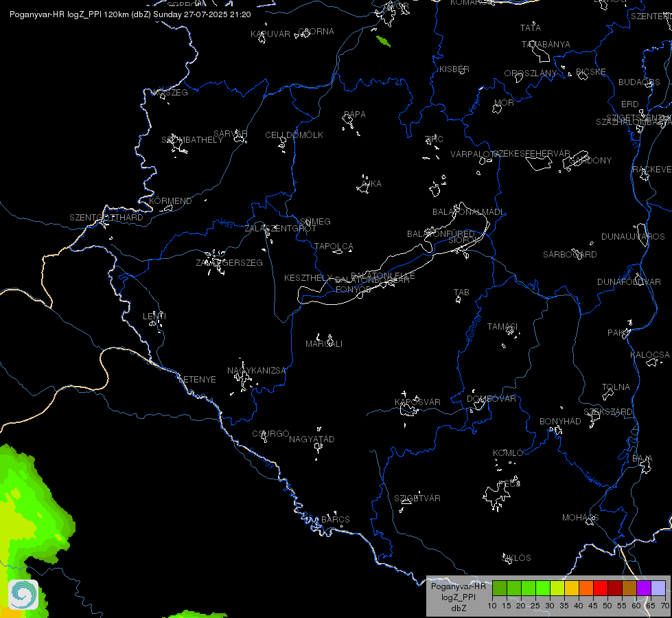Select the orange 40-45 dBZ legend swatch

coord(586,588)
